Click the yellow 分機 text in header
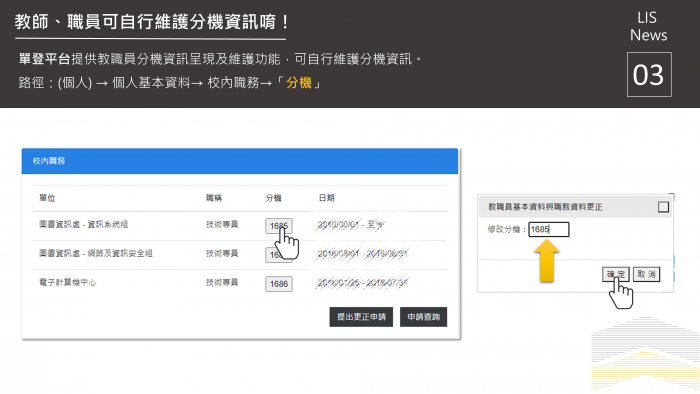700x394 pixels. 299,83
